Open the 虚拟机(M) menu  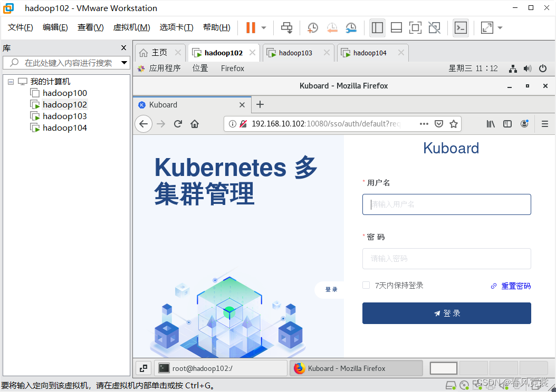[x=131, y=27]
